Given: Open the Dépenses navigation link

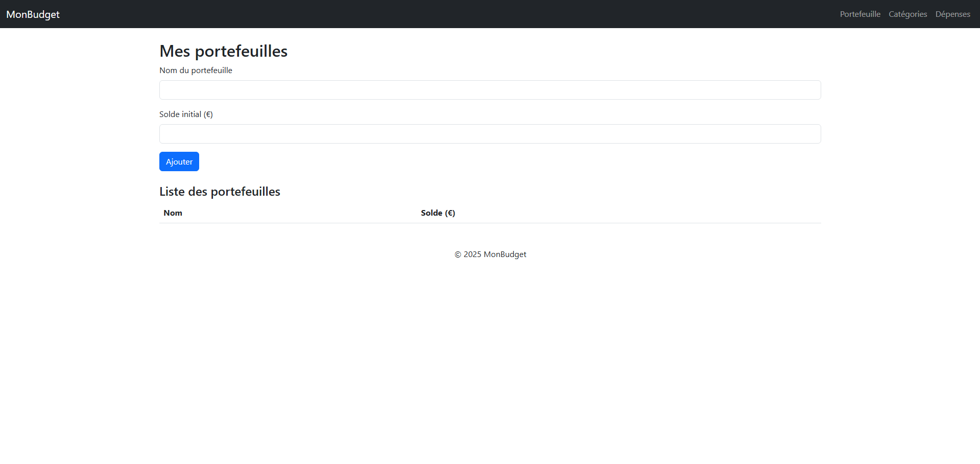Looking at the screenshot, I should point(952,14).
